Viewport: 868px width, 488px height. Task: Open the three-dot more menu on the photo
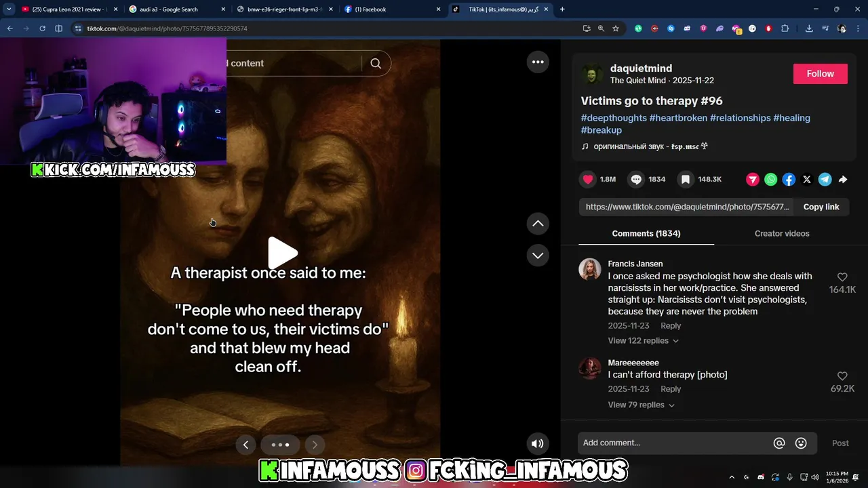(538, 62)
